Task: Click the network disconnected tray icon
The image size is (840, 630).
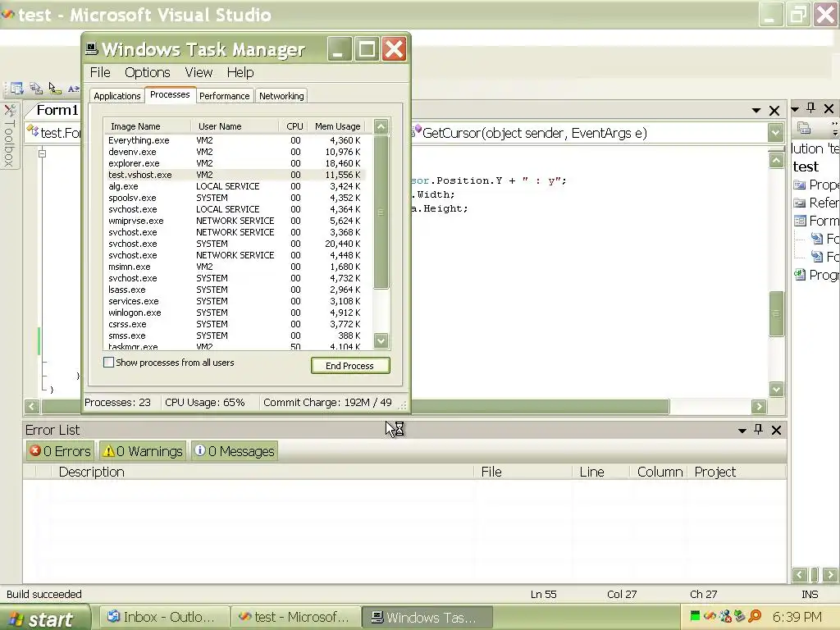Action: tap(725, 616)
